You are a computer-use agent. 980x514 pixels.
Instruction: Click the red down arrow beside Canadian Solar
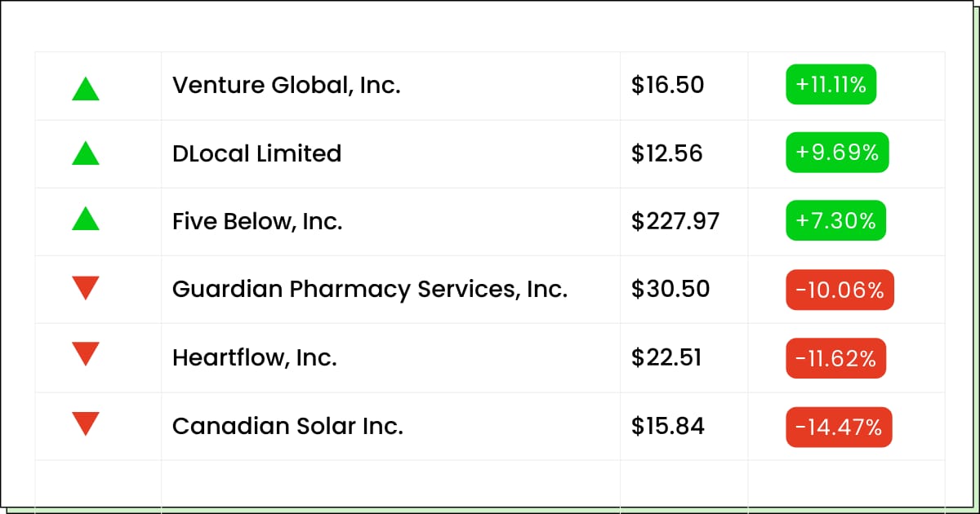86,424
